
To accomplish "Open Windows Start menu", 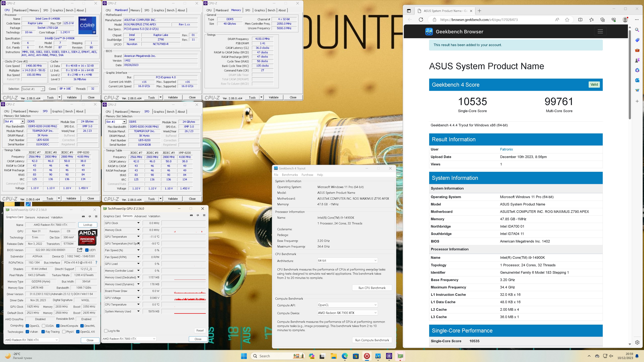I will [244, 356].
